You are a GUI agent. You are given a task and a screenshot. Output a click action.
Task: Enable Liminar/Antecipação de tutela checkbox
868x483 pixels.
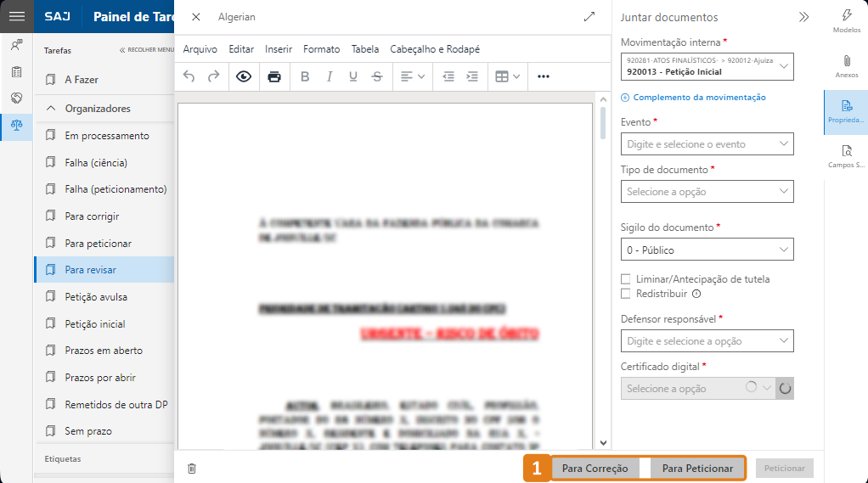(x=626, y=278)
